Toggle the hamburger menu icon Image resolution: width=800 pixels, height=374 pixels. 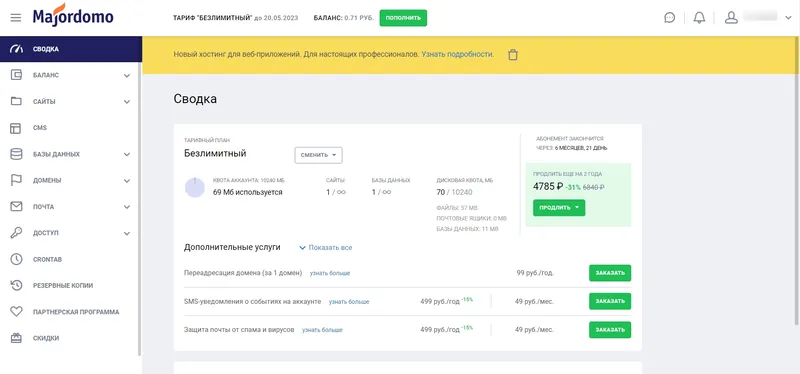click(16, 18)
